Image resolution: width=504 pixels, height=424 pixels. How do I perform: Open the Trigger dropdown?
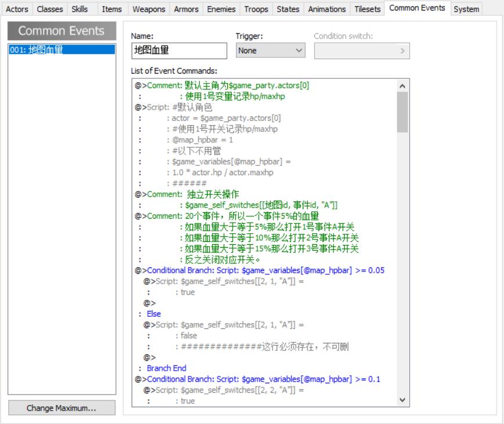coord(270,50)
